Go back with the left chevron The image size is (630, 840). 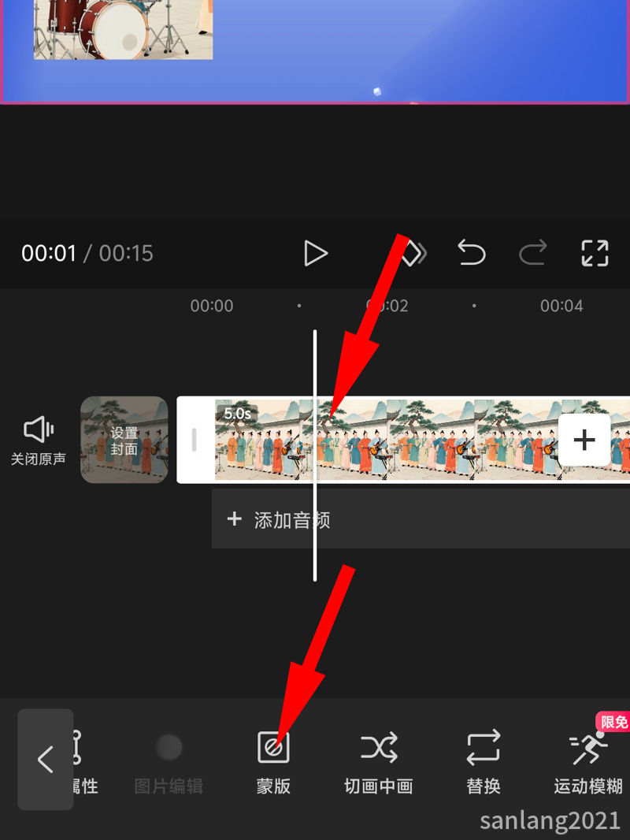coord(46,759)
